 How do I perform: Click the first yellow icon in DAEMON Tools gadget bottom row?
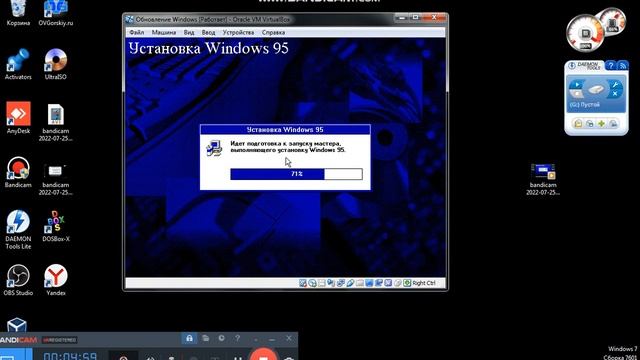click(578, 123)
